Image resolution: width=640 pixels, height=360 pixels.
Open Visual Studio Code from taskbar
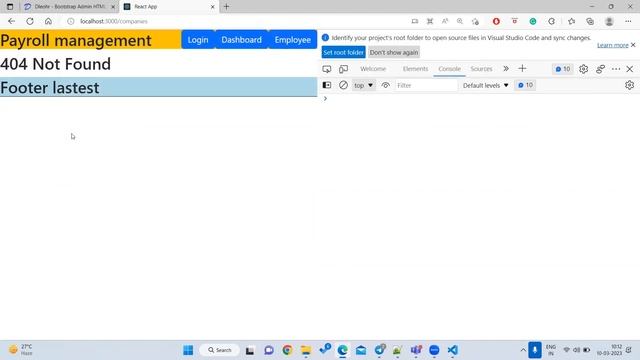point(452,350)
